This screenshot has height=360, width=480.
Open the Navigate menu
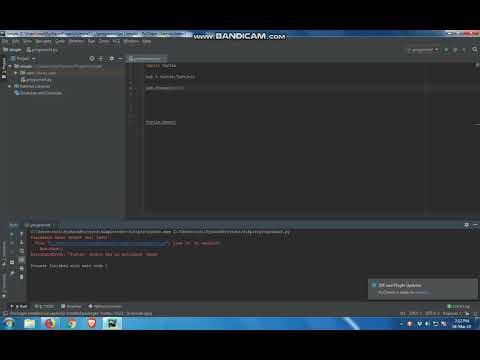click(43, 41)
